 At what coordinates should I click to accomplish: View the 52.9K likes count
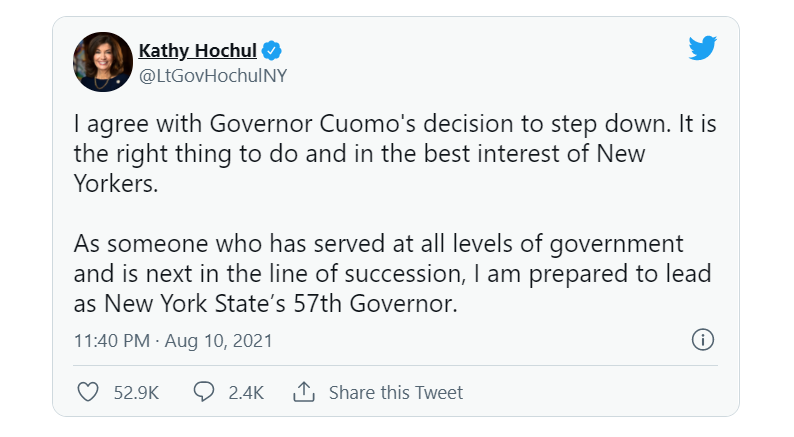[136, 392]
